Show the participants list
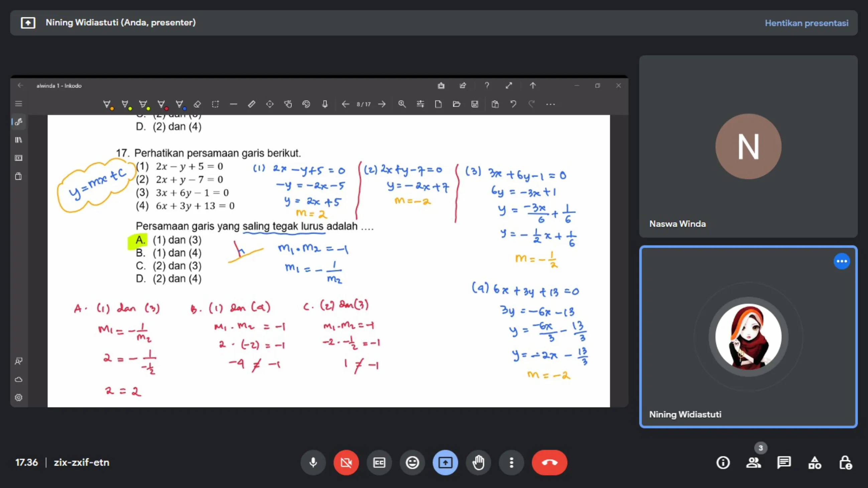The image size is (868, 488). click(753, 462)
